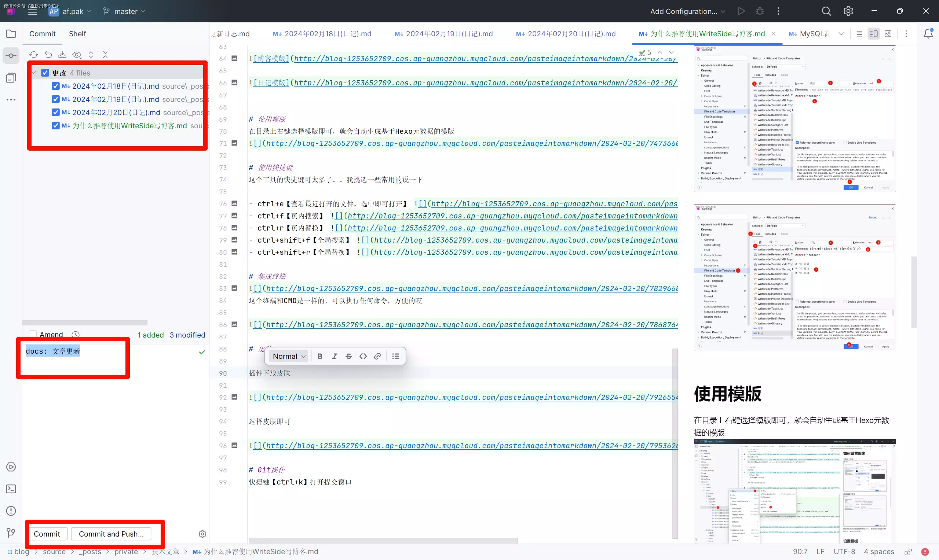This screenshot has width=939, height=560.
Task: Insert a link using the floating toolbar
Action: click(x=377, y=356)
